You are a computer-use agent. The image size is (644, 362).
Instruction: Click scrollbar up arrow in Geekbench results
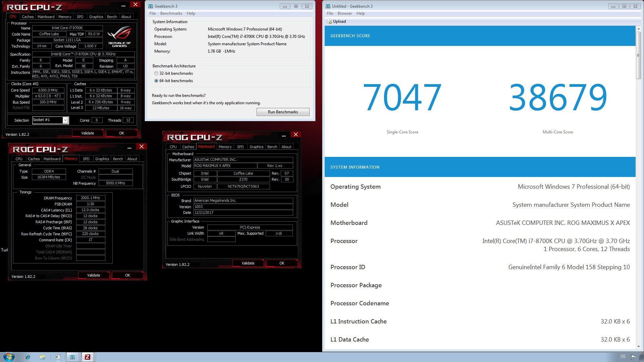pyautogui.click(x=638, y=29)
